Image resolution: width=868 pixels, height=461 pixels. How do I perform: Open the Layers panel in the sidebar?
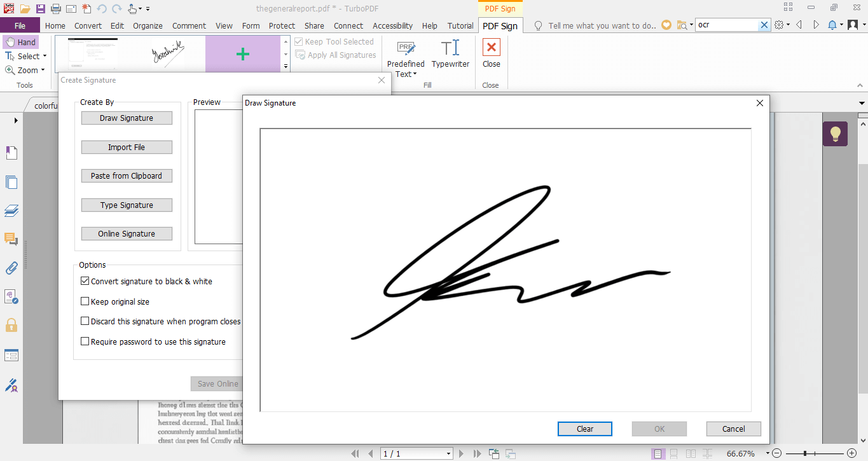click(x=11, y=210)
